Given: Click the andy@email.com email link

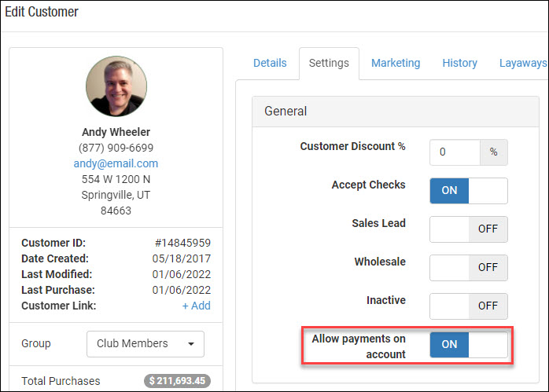Looking at the screenshot, I should (x=116, y=163).
